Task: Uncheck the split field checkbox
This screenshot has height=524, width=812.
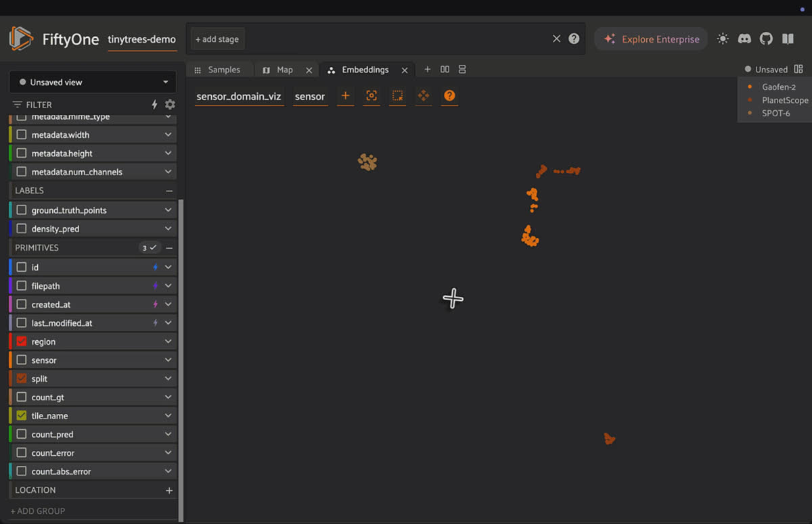Action: 22,379
